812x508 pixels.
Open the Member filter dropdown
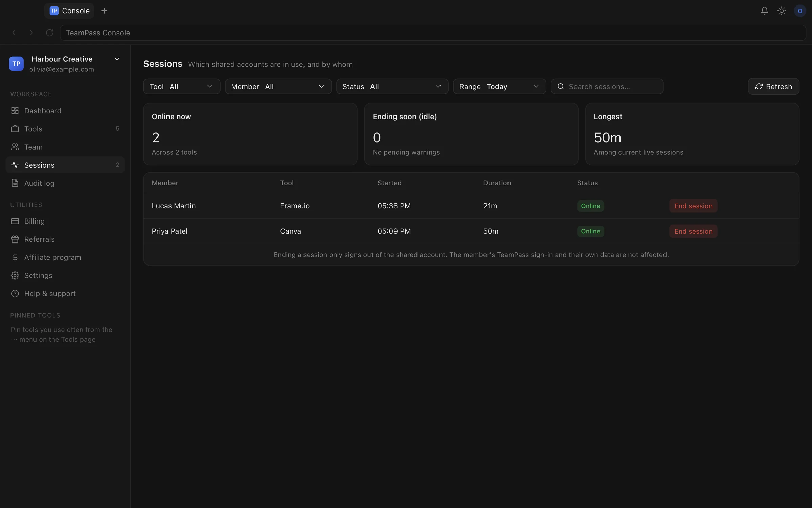pyautogui.click(x=278, y=86)
